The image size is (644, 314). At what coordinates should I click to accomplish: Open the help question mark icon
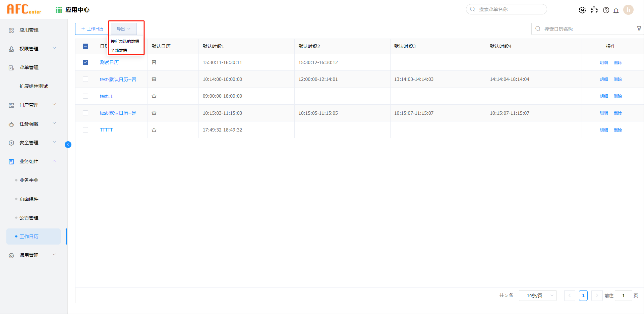click(x=606, y=10)
